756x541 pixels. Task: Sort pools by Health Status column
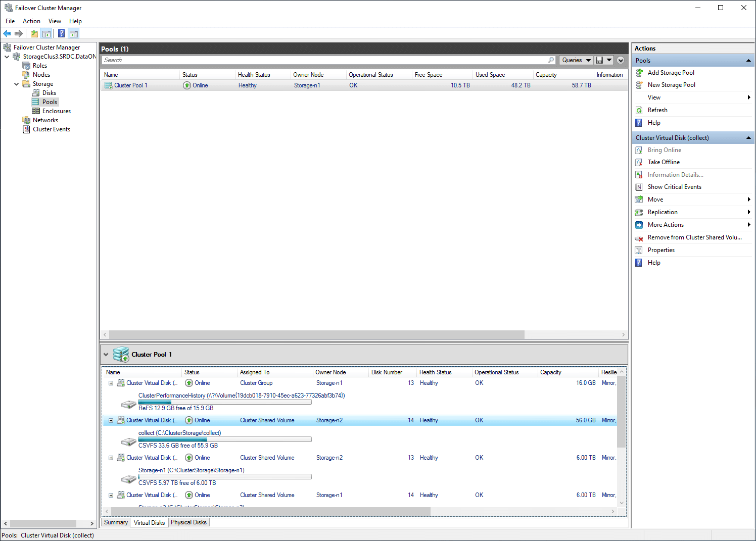263,75
